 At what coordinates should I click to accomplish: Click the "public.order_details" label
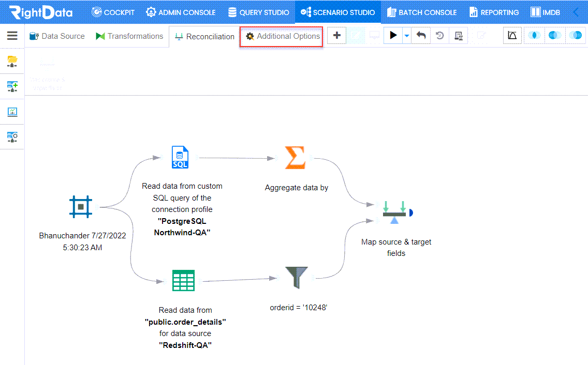pos(185,322)
